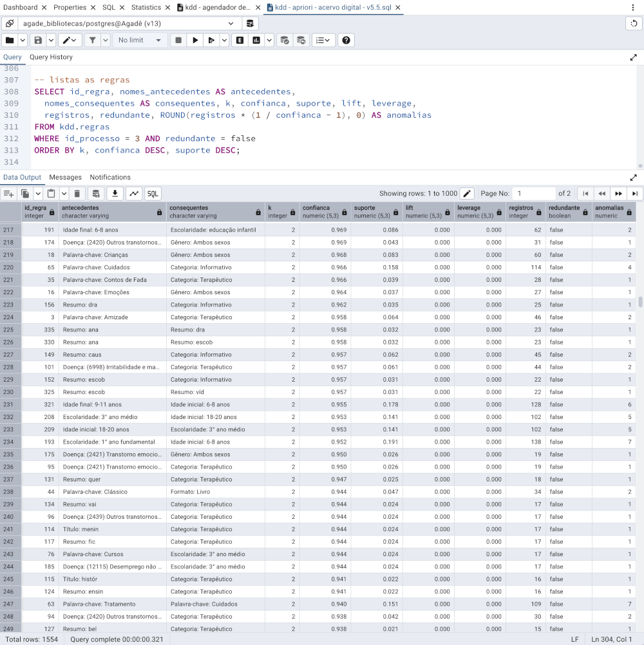This screenshot has width=644, height=645.
Task: Open the Graph Visualiser icon
Action: 134,193
